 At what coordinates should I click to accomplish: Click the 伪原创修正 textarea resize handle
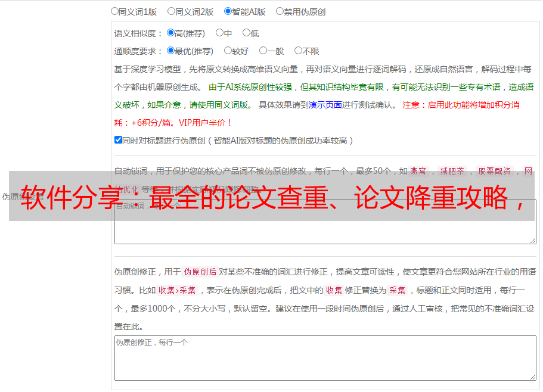pos(533,377)
